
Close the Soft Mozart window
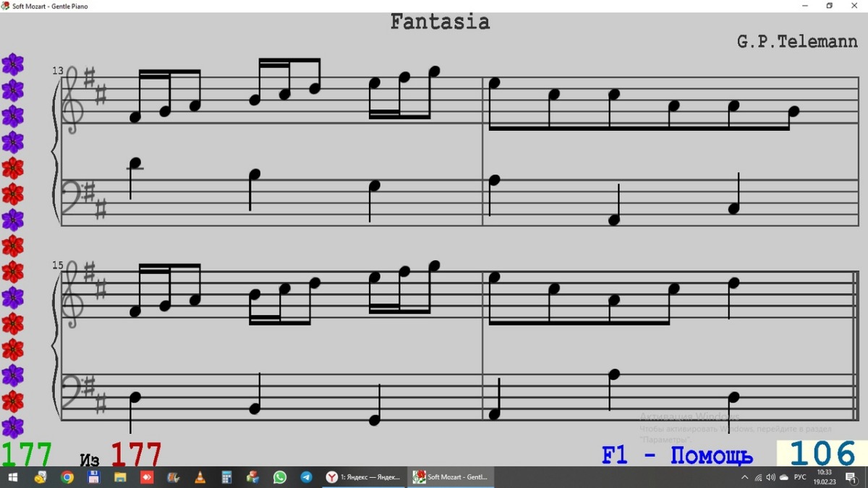854,6
